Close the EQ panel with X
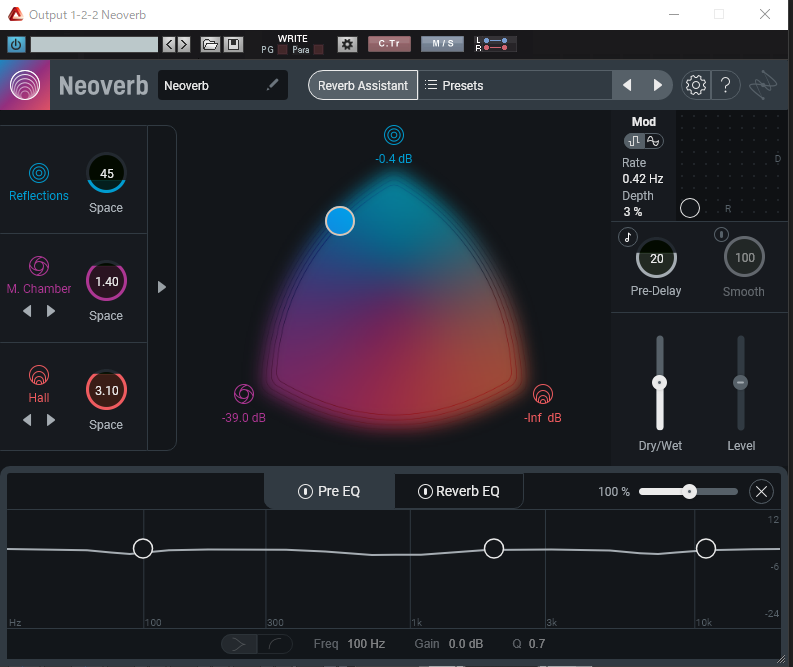793x667 pixels. pyautogui.click(x=761, y=491)
